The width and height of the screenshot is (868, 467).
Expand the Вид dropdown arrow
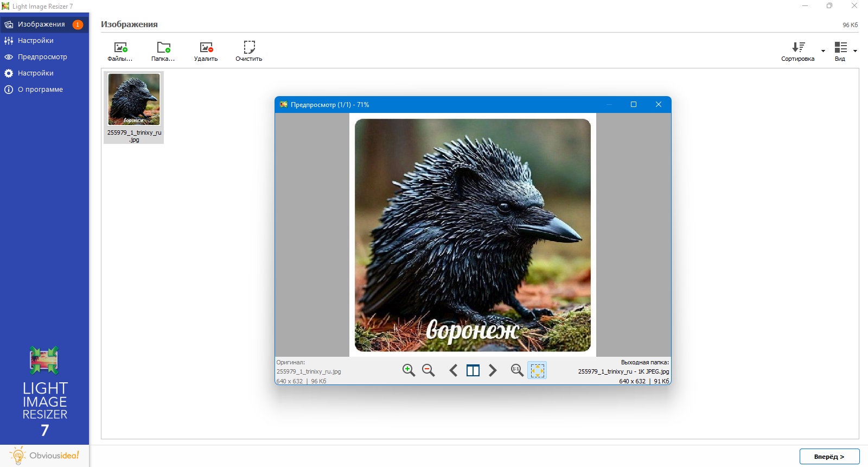click(855, 51)
